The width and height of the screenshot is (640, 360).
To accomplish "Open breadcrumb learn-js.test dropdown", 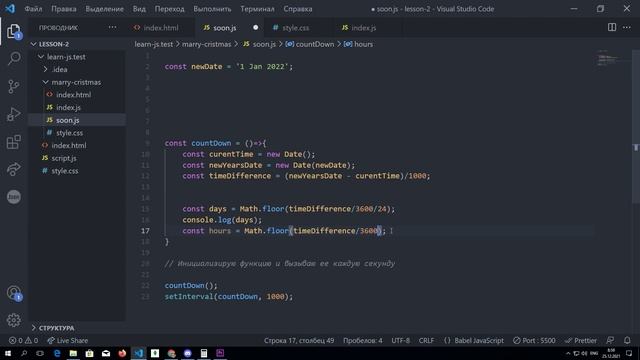I will click(153, 44).
